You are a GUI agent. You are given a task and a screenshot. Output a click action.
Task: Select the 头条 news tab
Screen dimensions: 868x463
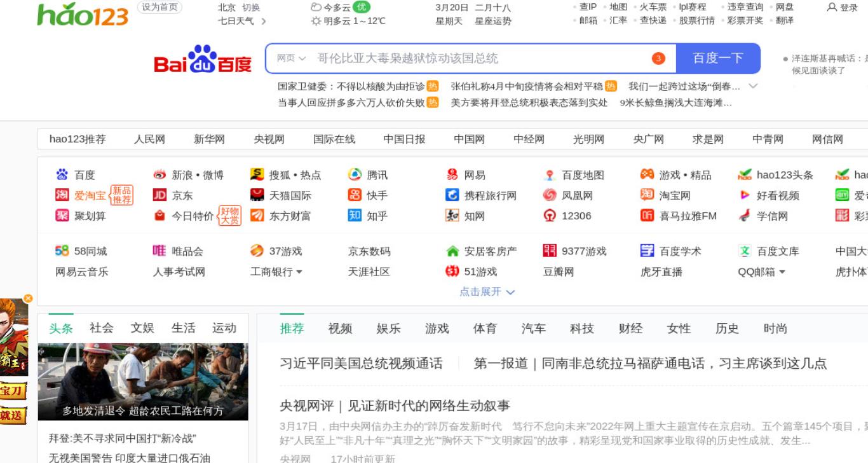[61, 328]
